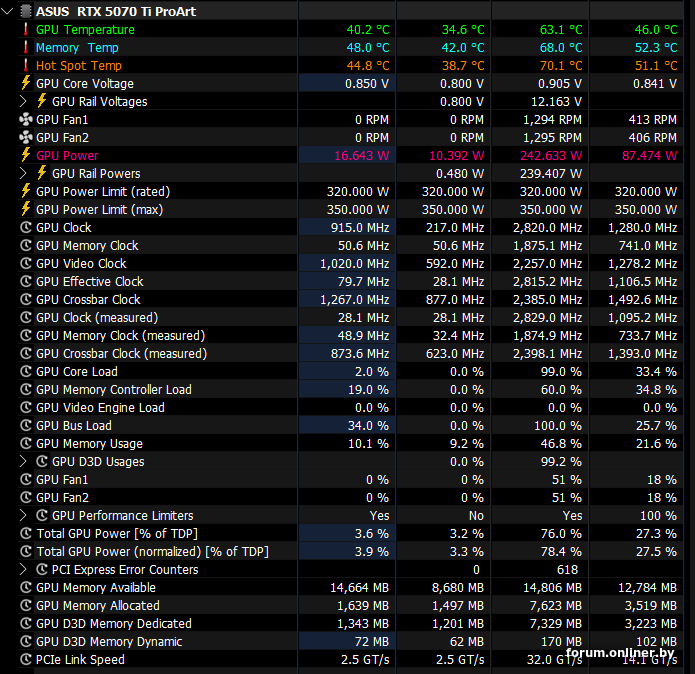Screen dimensions: 695x674
Task: Select the GPU Power Limit (max) row
Action: 350,209
